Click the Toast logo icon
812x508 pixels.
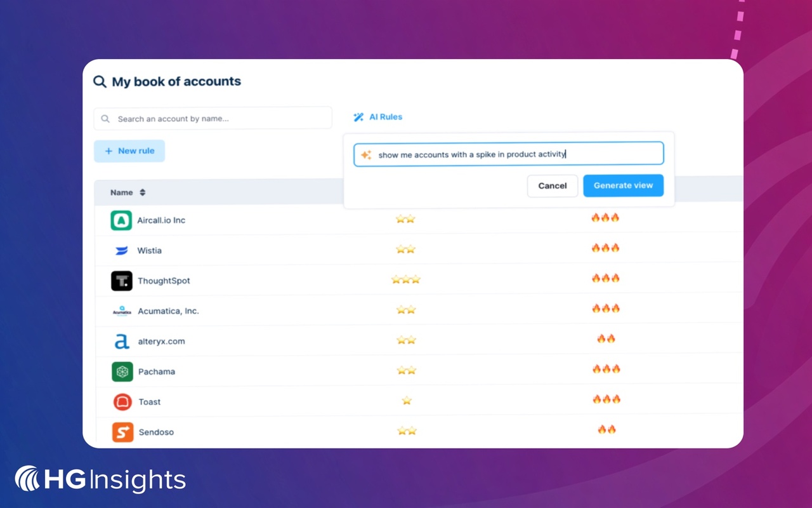[122, 402]
